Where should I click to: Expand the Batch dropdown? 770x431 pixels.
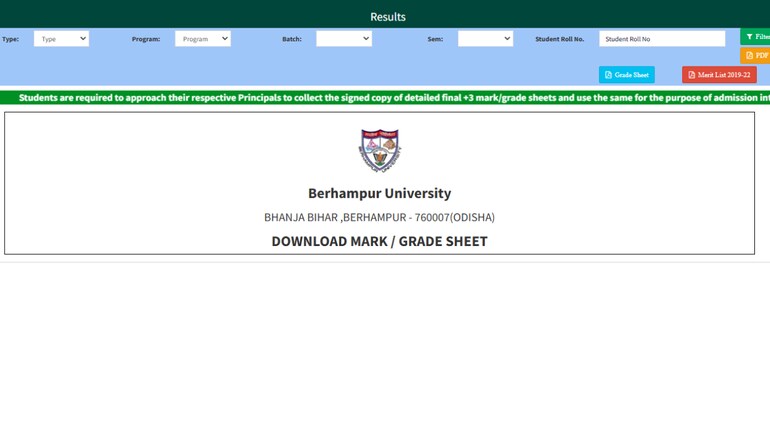tap(344, 39)
